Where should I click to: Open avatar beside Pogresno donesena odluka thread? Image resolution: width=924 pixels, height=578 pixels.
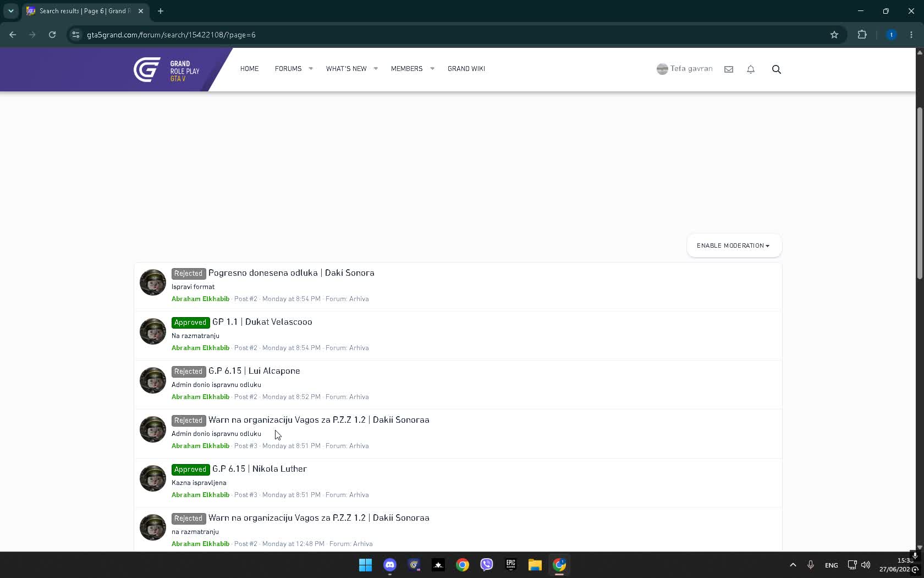(152, 282)
